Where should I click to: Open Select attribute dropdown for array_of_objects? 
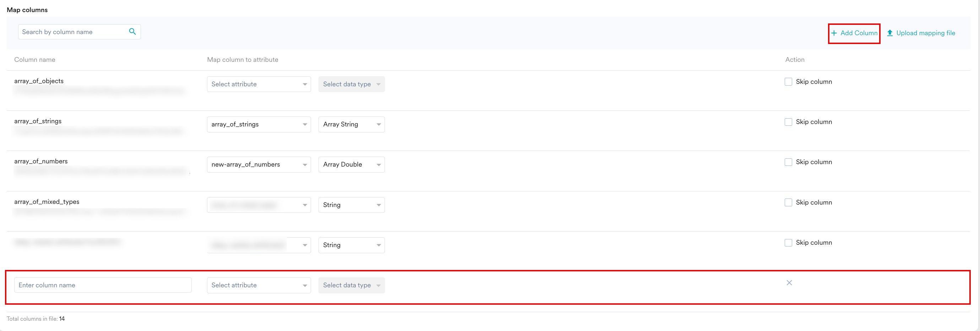259,84
